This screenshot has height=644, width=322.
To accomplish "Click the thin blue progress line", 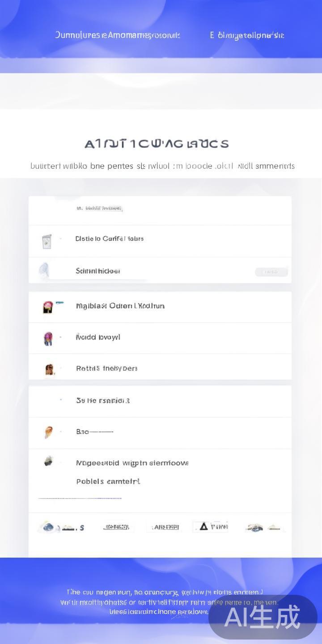I will point(80,498).
